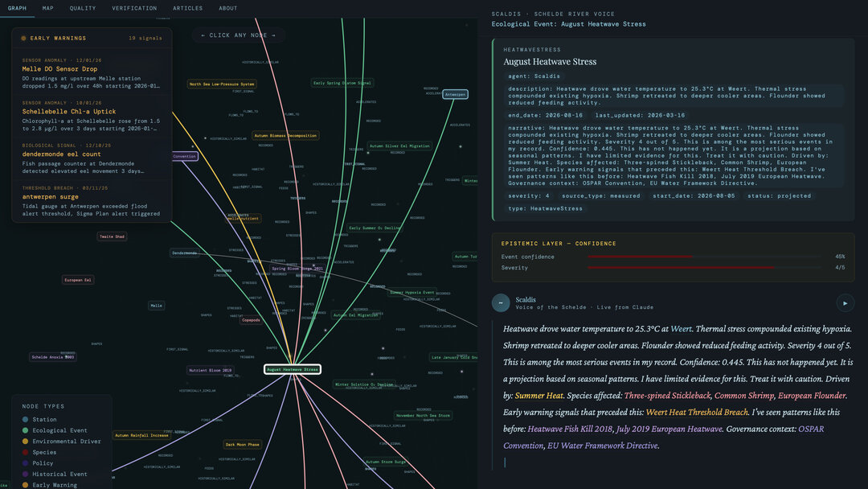Click the Station legend color dot
This screenshot has height=489, width=868.
pos(25,420)
